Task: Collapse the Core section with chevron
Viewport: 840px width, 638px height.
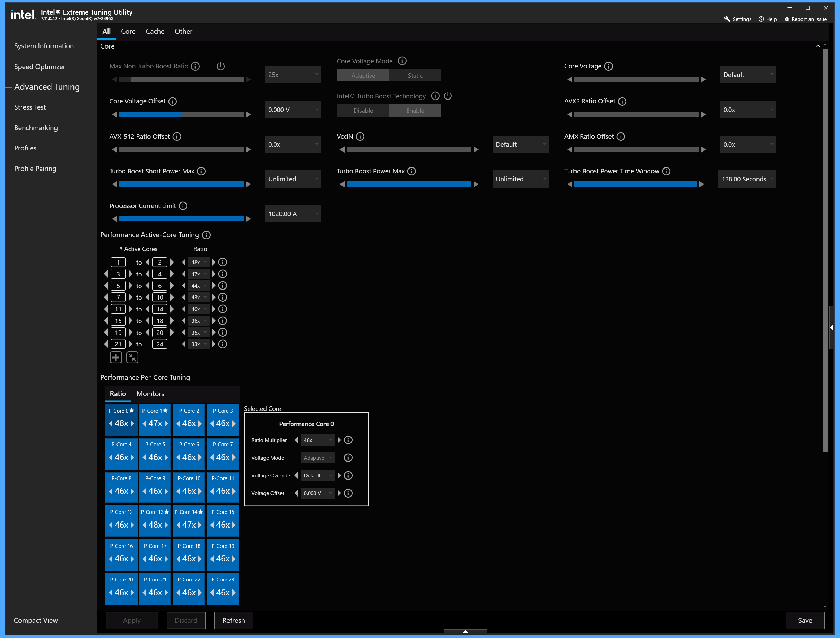Action: pos(817,46)
